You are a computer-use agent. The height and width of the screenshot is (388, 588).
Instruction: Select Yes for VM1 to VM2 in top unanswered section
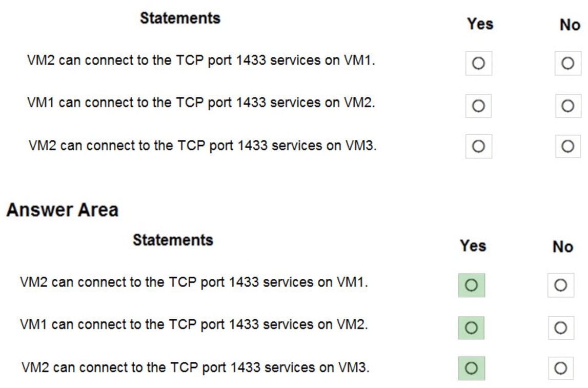tap(478, 106)
